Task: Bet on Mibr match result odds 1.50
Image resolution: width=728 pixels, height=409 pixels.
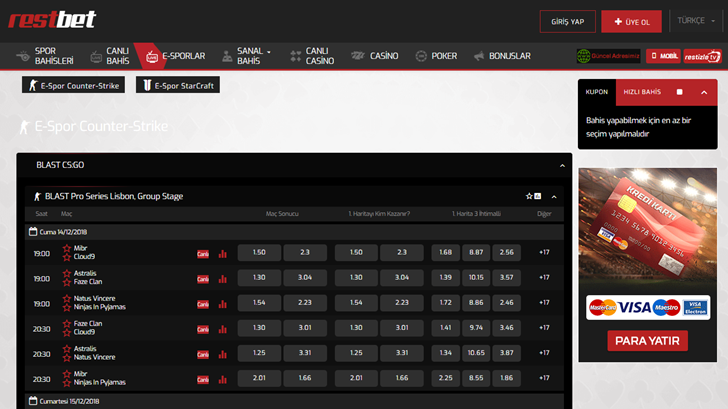Action: tap(259, 253)
